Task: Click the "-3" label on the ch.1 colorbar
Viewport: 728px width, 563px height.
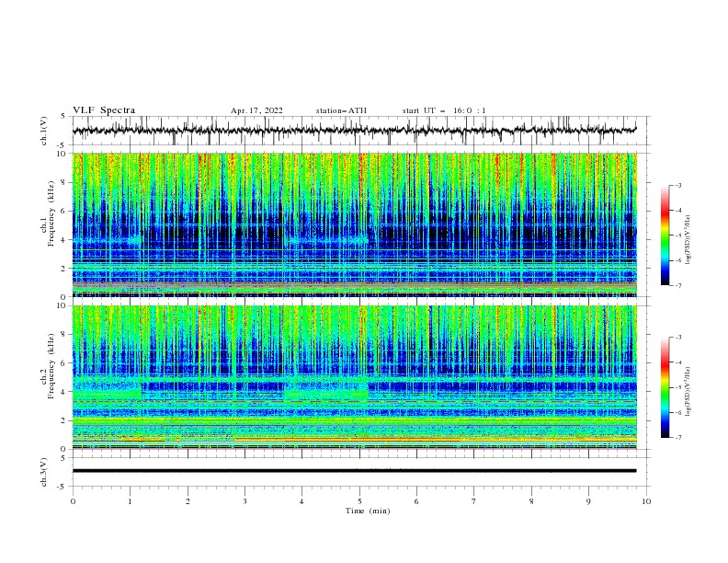Action: point(677,185)
